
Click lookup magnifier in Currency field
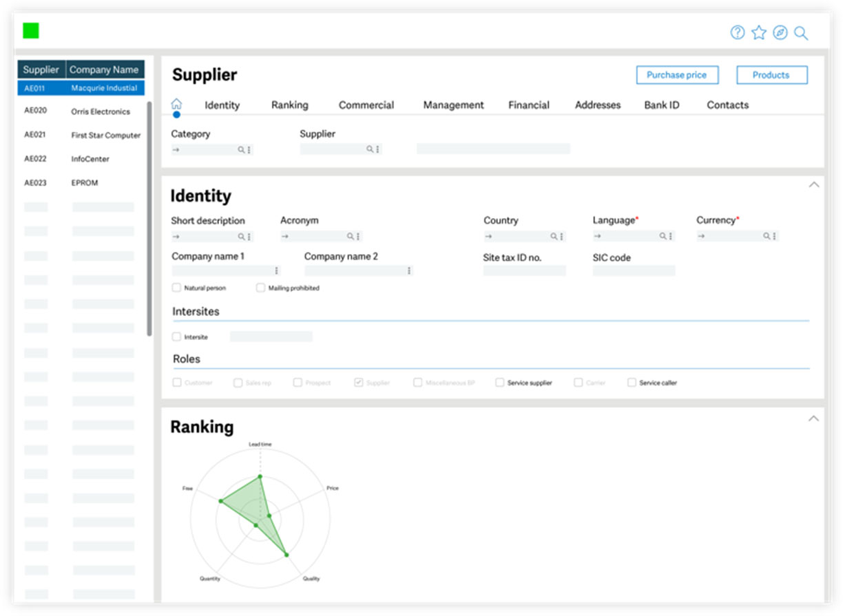tap(767, 236)
